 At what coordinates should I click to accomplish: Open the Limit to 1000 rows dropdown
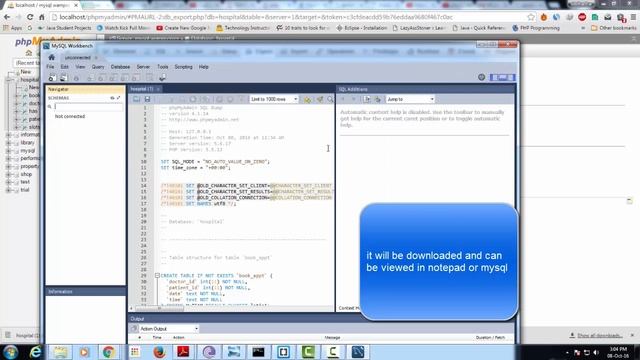[274, 99]
